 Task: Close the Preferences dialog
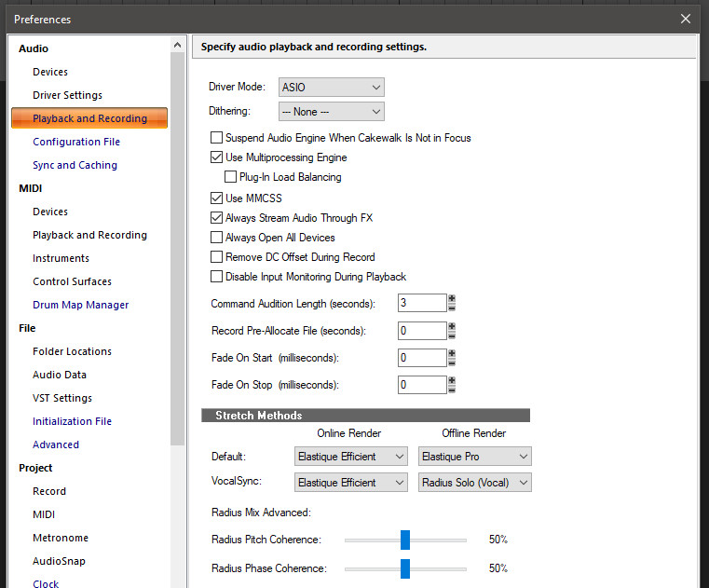[x=686, y=19]
